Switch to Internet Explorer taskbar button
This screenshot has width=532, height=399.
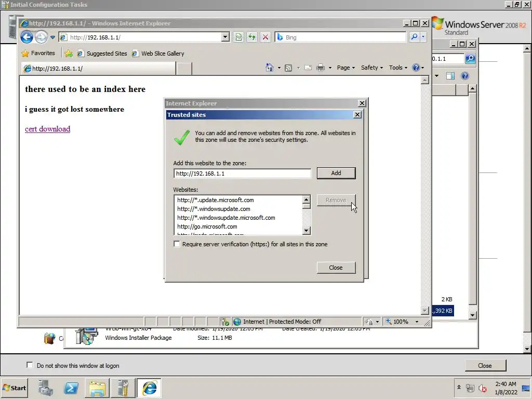(149, 388)
